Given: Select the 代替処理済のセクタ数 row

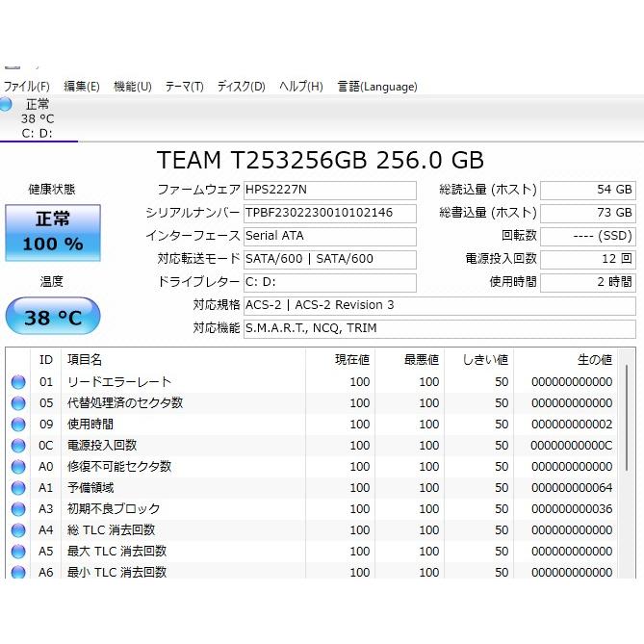Looking at the screenshot, I should tap(312, 403).
